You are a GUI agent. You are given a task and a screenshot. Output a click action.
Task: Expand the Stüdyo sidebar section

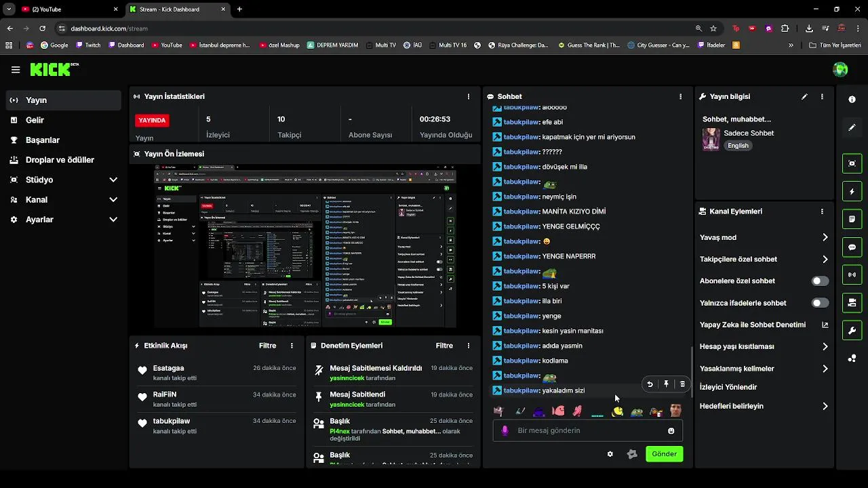113,180
